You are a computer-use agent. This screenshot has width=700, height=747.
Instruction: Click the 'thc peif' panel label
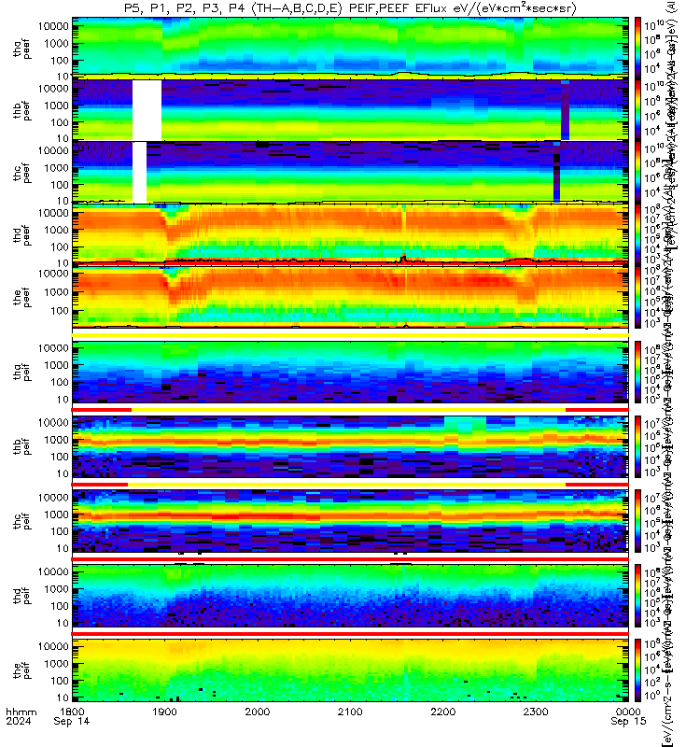22,521
